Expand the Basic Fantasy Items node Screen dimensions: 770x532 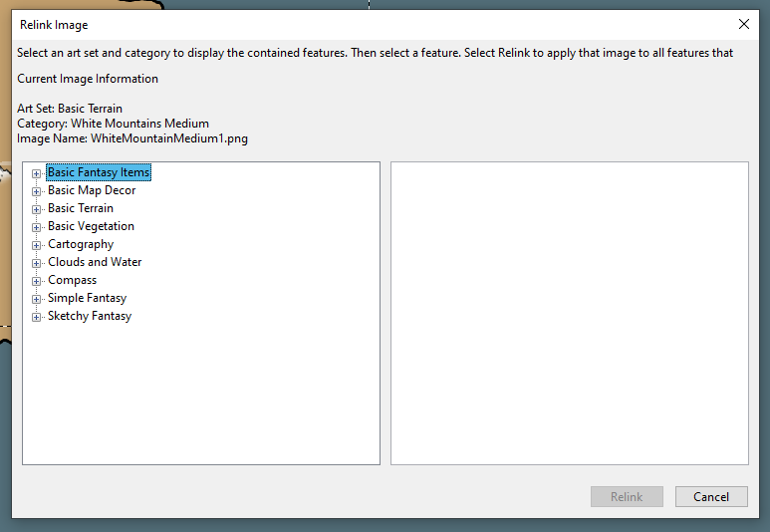[x=37, y=173]
